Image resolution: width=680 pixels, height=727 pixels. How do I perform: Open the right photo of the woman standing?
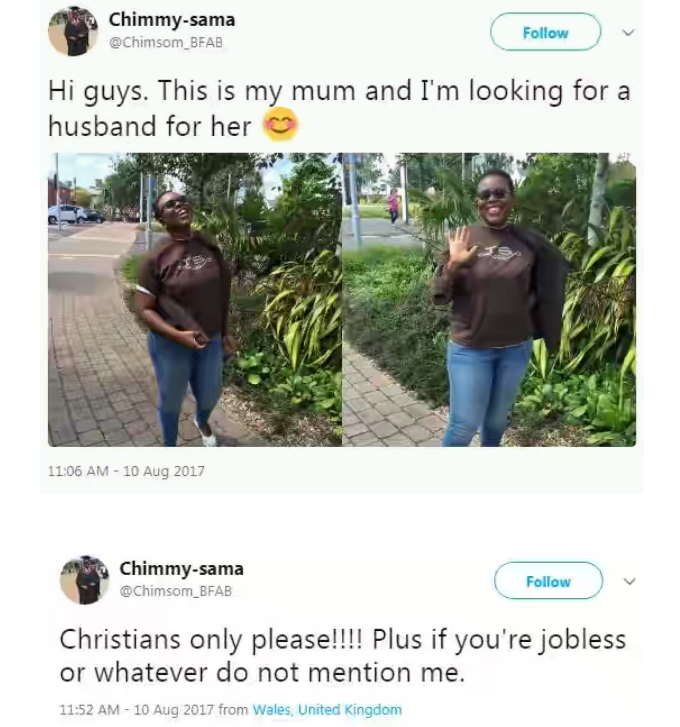pyautogui.click(x=489, y=300)
